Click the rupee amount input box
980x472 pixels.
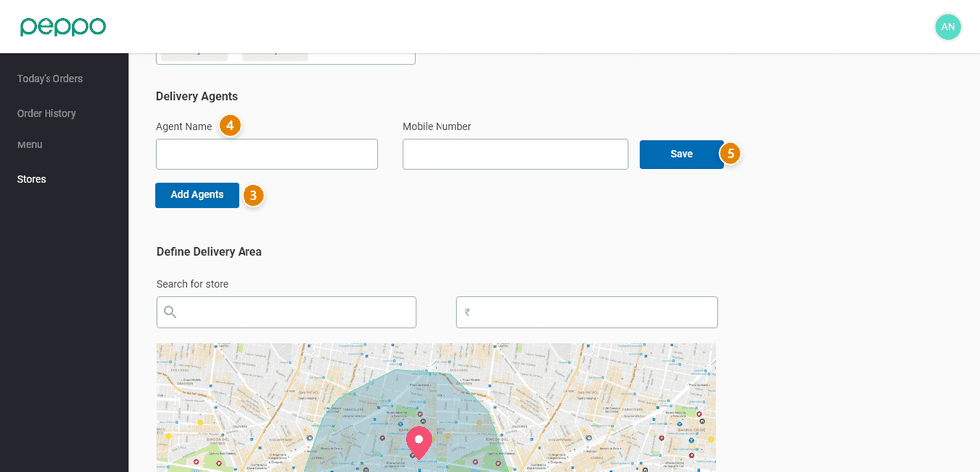pos(594,312)
